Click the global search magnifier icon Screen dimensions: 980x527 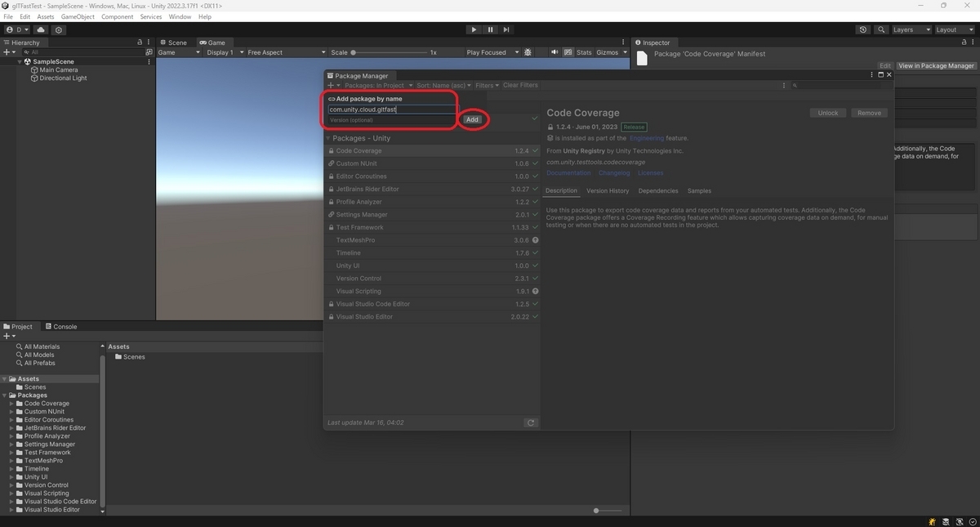tap(881, 29)
